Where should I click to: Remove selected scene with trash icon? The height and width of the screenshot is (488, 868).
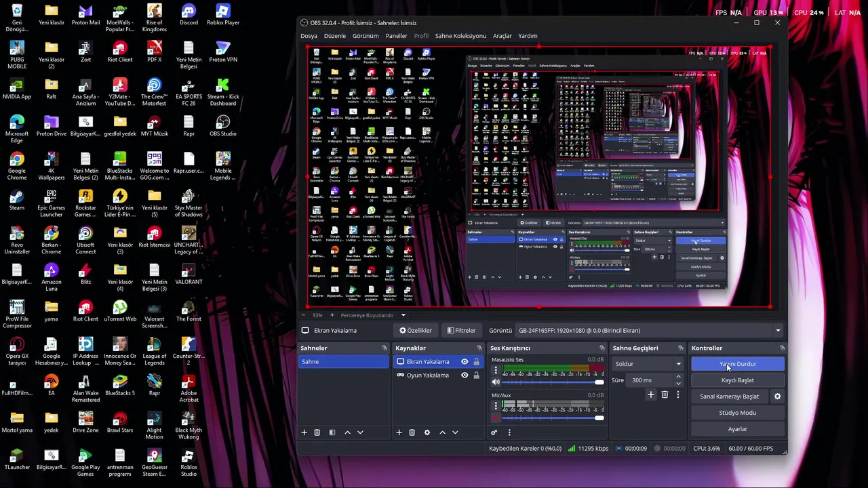click(x=317, y=432)
